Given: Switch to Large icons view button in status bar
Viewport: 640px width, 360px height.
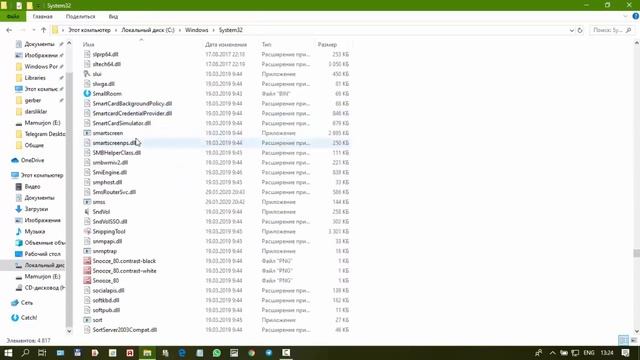Looking at the screenshot, I should click(633, 340).
